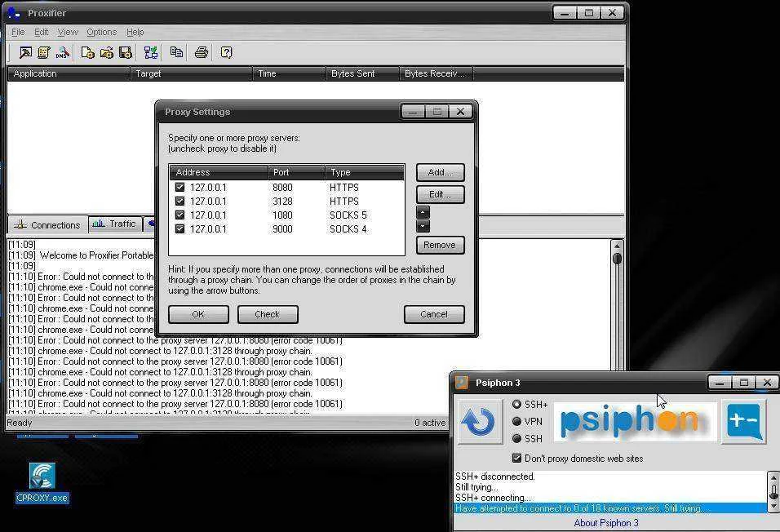Click the 'Ready' status bar text

point(20,423)
